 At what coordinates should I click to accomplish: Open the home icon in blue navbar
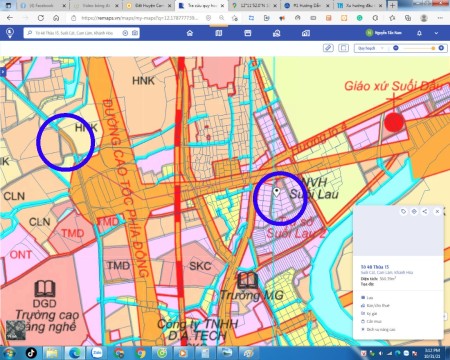(x=190, y=33)
